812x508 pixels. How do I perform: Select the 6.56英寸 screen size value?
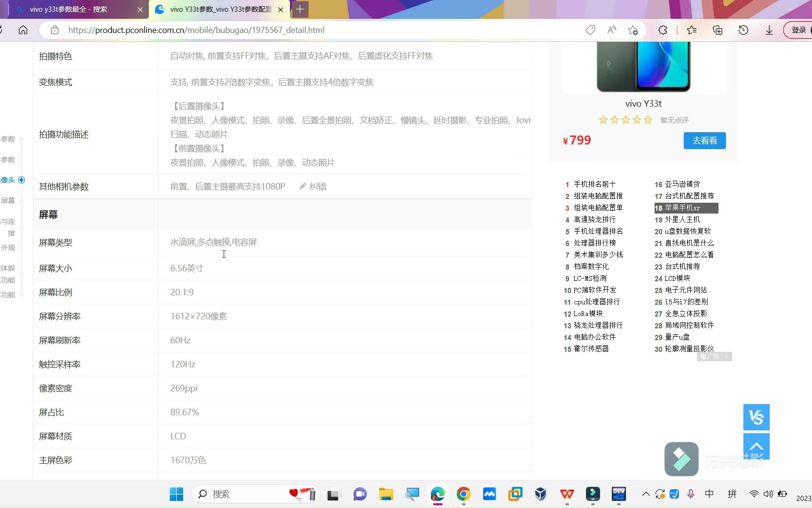[187, 268]
